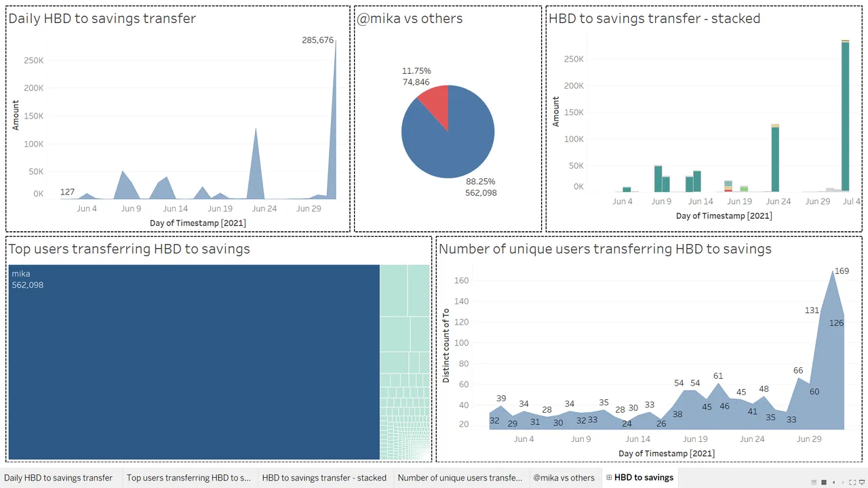The image size is (868, 488).
Task: Click the 38 data label
Action: [677, 413]
